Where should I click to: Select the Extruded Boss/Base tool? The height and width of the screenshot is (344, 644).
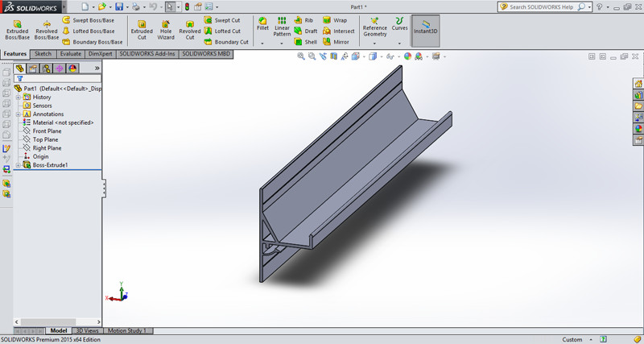point(17,29)
